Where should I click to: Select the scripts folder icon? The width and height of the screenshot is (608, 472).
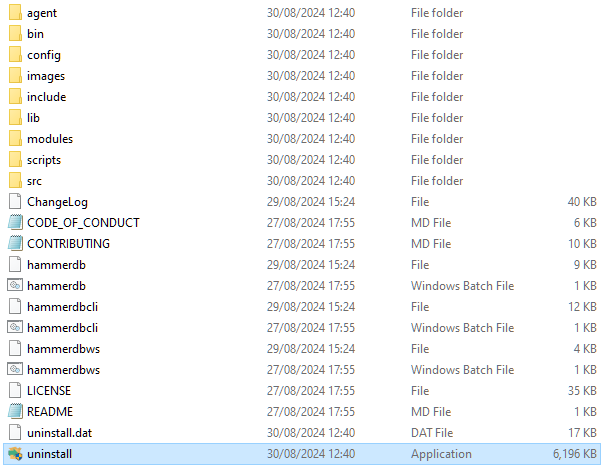15,159
